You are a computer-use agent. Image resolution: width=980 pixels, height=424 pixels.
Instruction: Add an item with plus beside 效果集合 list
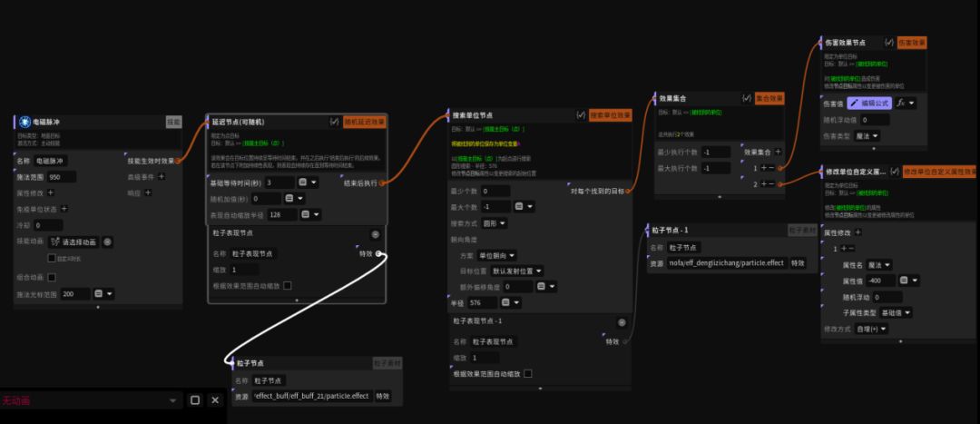(779, 152)
